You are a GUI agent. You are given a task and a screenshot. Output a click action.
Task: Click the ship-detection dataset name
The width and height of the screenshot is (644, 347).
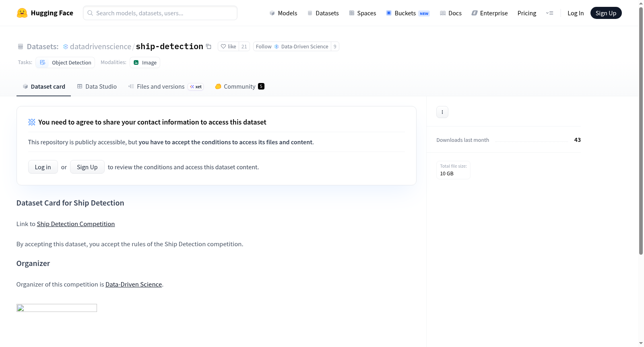tap(169, 46)
